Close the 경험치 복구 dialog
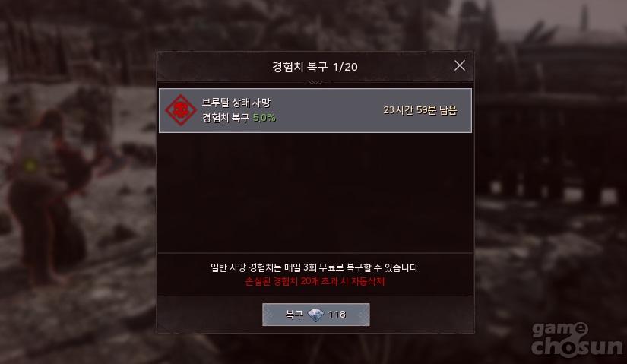This screenshot has height=364, width=627. click(460, 65)
